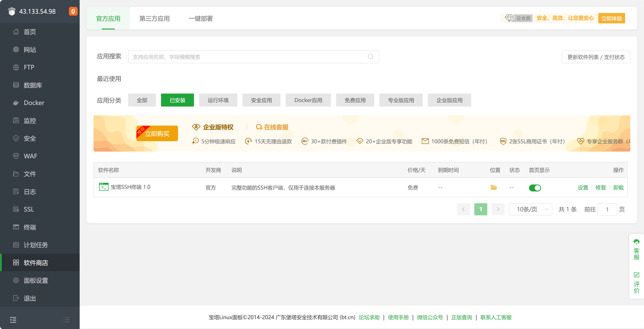Viewport: 644px width, 329px height.
Task: Click the 宝塔SSH终端 terminal app icon
Action: point(104,187)
